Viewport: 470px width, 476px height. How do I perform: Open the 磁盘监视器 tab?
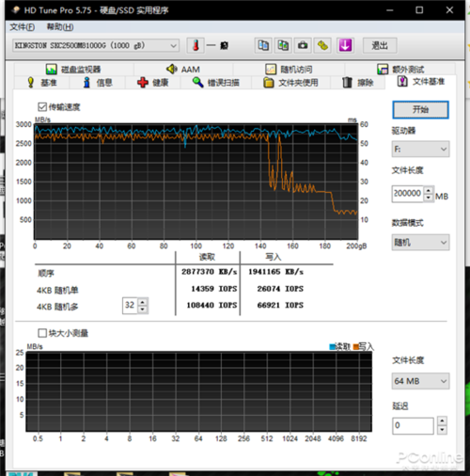pyautogui.click(x=73, y=69)
